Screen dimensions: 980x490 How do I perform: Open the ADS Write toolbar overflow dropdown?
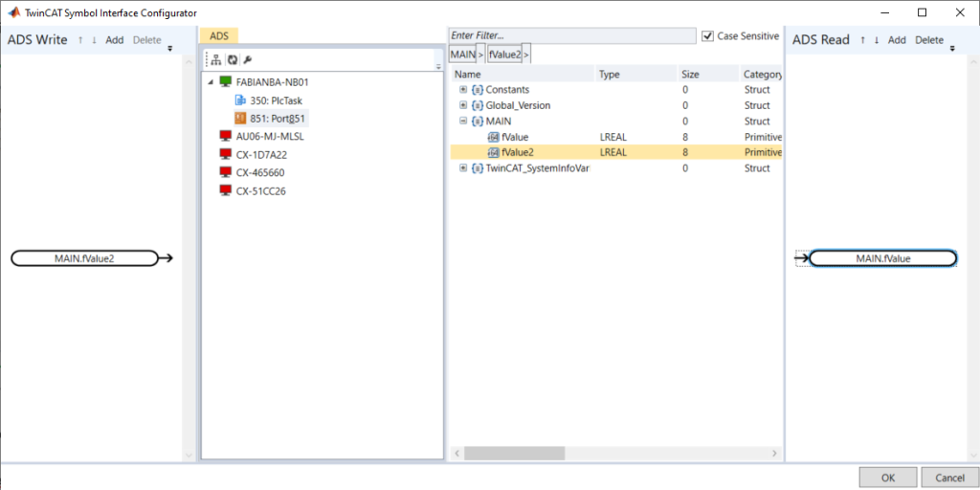170,47
